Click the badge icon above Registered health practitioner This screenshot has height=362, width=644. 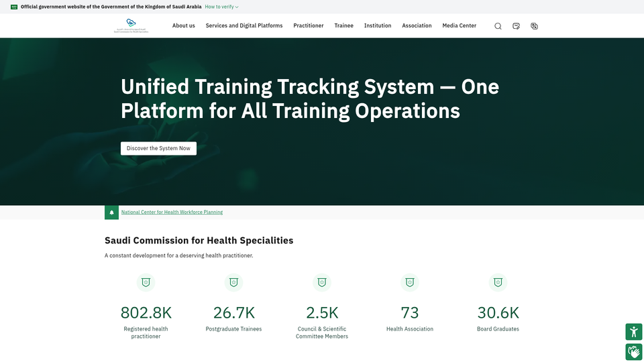[146, 282]
